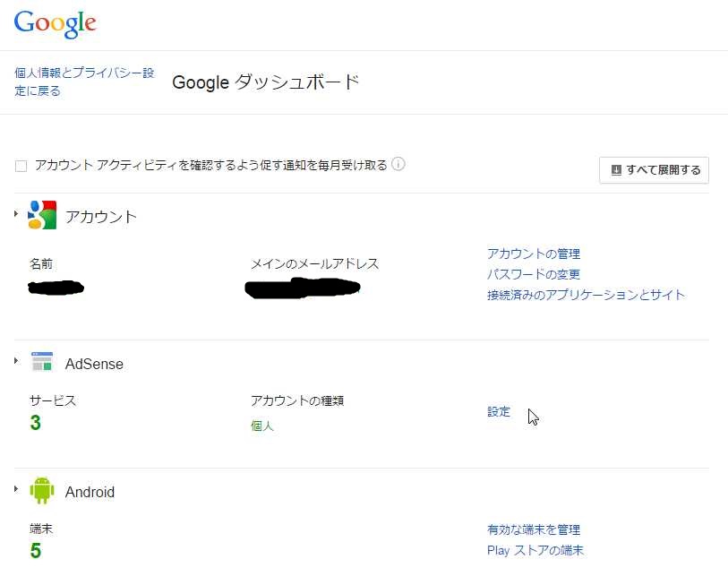Expand the Android section triangle
Viewport: 728px width, 568px height.
[x=16, y=488]
